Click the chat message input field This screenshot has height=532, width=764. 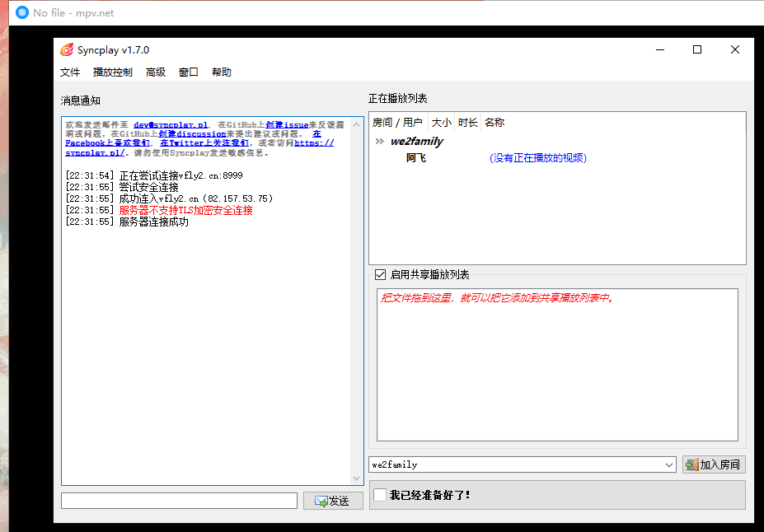coord(179,501)
